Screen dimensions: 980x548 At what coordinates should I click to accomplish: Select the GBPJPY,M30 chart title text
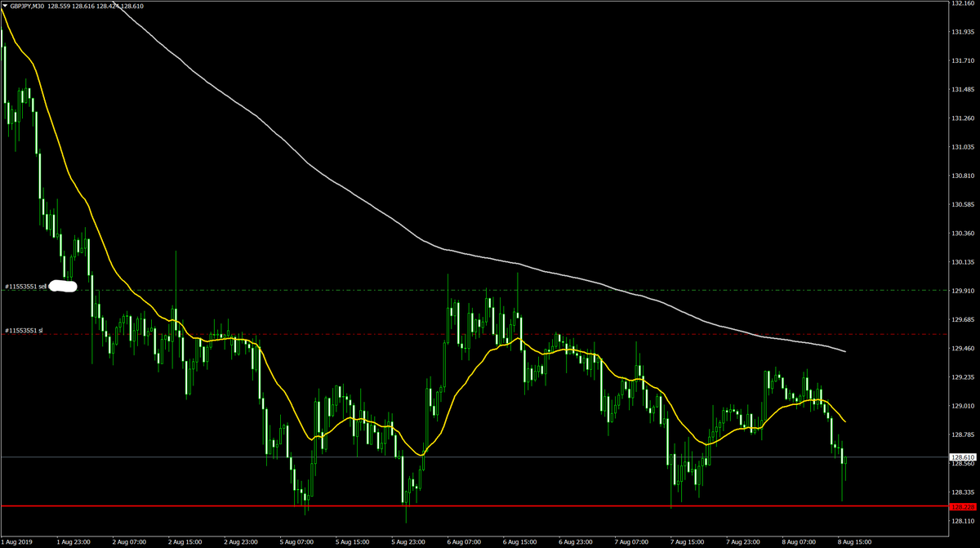[27, 6]
